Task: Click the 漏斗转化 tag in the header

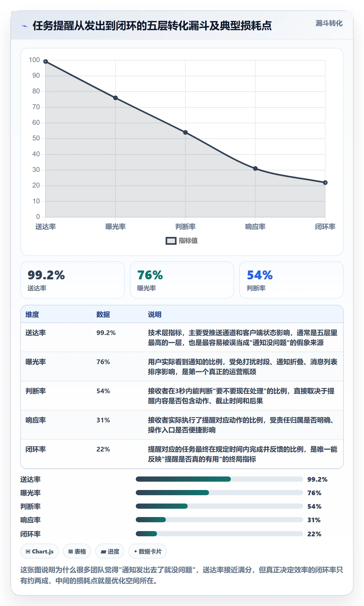Action: pos(329,23)
